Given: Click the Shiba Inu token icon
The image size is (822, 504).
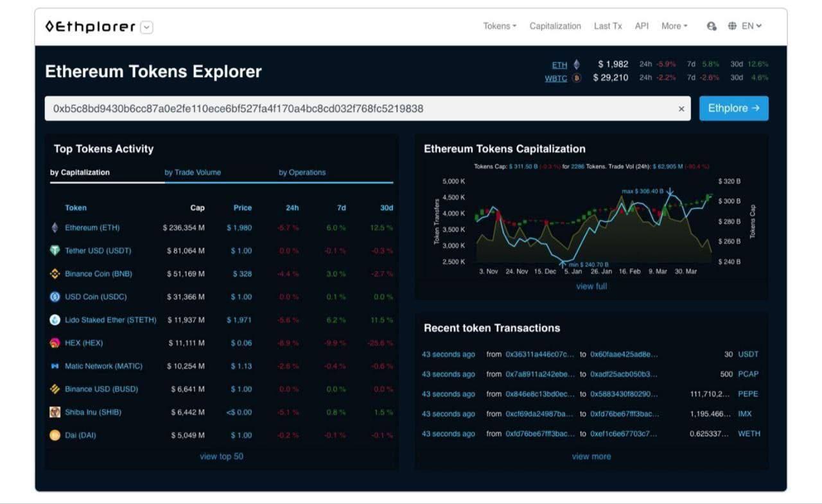Looking at the screenshot, I should pos(55,412).
